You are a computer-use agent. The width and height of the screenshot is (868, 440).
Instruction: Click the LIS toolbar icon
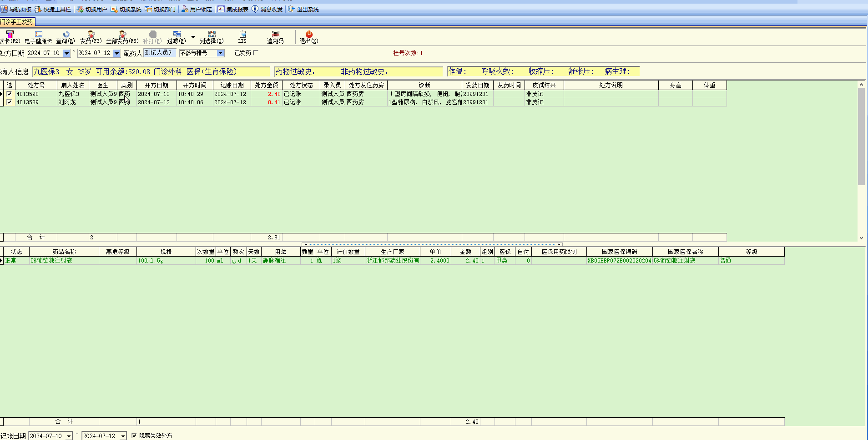pos(242,34)
